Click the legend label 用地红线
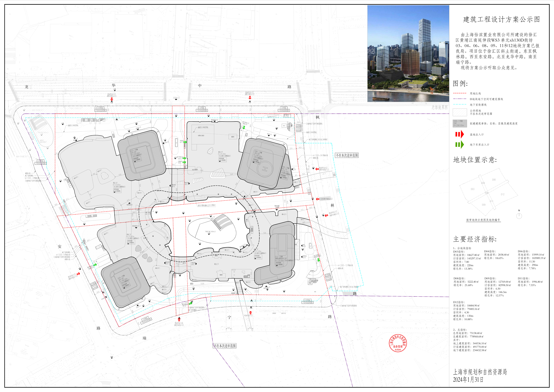554x392 pixels. click(x=475, y=93)
